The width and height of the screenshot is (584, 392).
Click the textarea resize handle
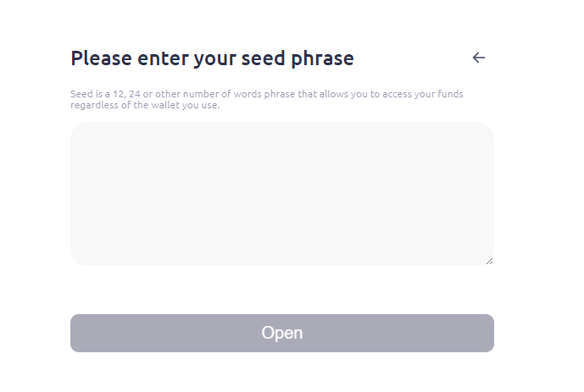pos(489,261)
